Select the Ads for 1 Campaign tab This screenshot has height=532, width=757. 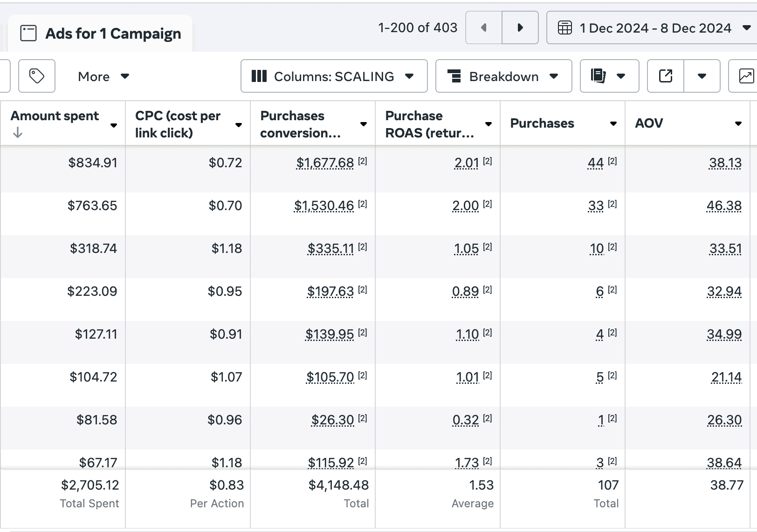[x=100, y=34]
